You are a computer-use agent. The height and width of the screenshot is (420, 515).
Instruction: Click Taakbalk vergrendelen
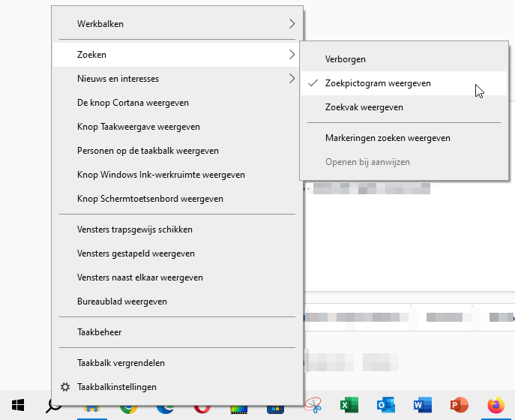tap(121, 363)
